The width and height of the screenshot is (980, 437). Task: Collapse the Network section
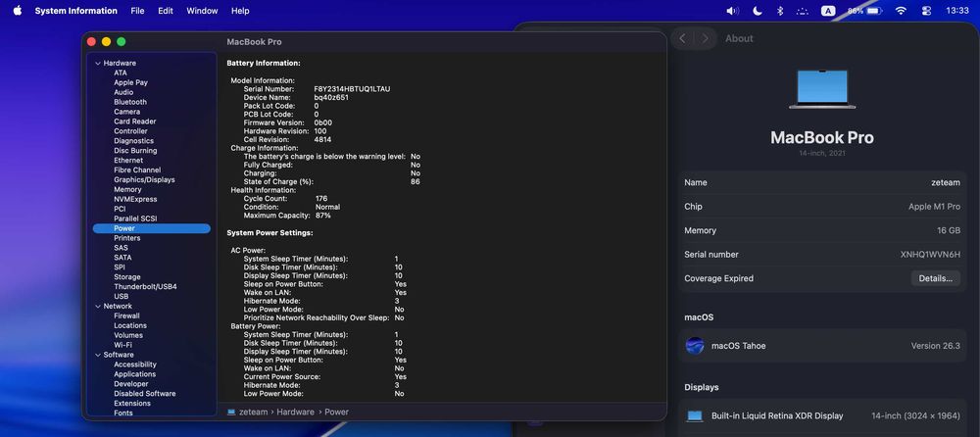coord(97,307)
